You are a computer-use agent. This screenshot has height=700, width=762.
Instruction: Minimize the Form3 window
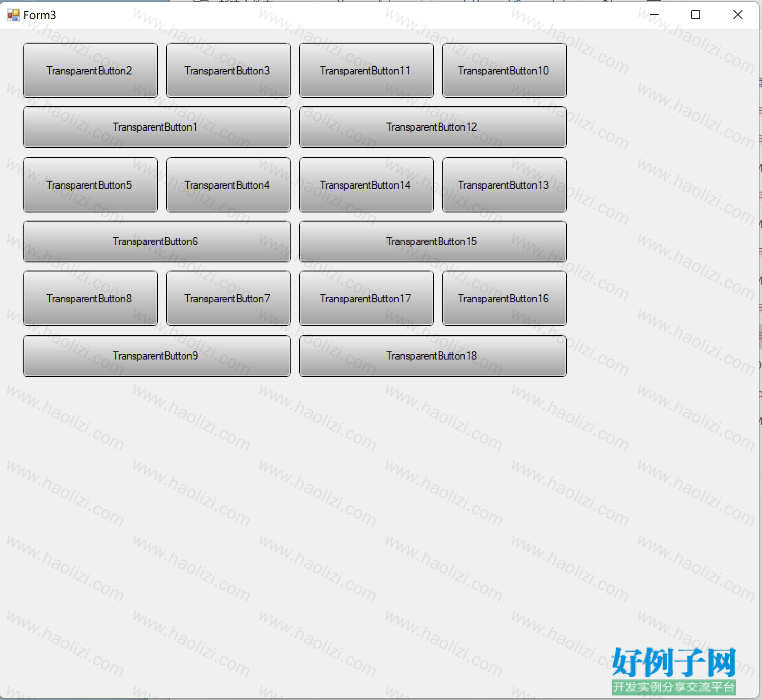[x=654, y=15]
